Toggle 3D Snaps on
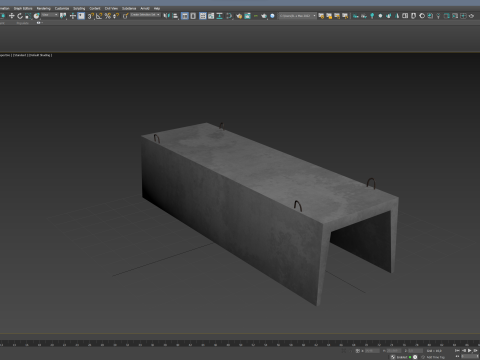 pos(90,16)
